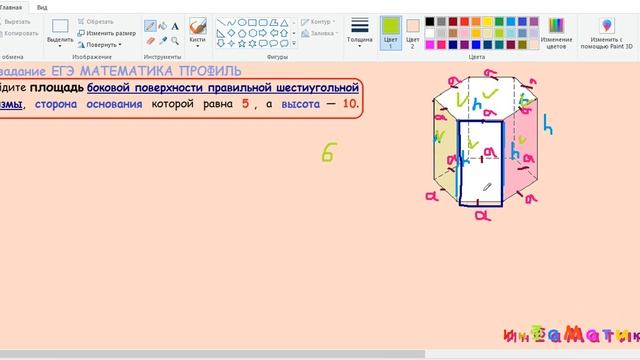Switch to the Вид ribbon tab
Screen dimensions: 640x360
tap(42, 7)
